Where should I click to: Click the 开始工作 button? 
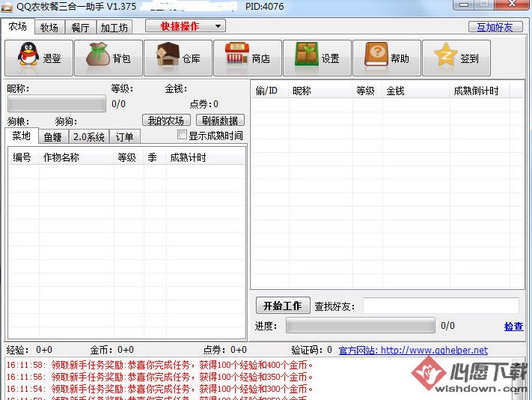pyautogui.click(x=283, y=306)
